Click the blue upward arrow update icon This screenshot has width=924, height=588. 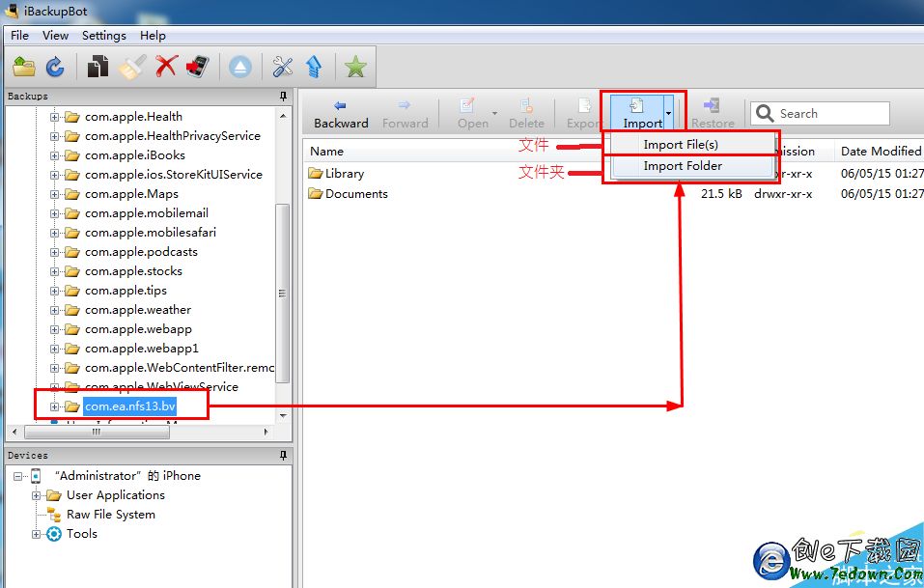point(314,67)
